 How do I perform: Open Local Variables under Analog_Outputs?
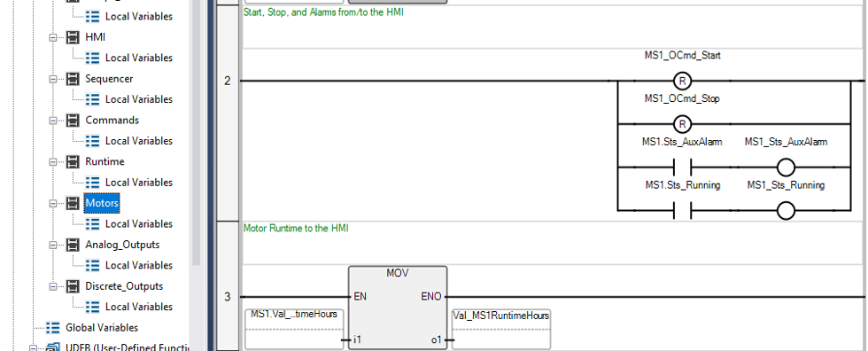coord(139,265)
